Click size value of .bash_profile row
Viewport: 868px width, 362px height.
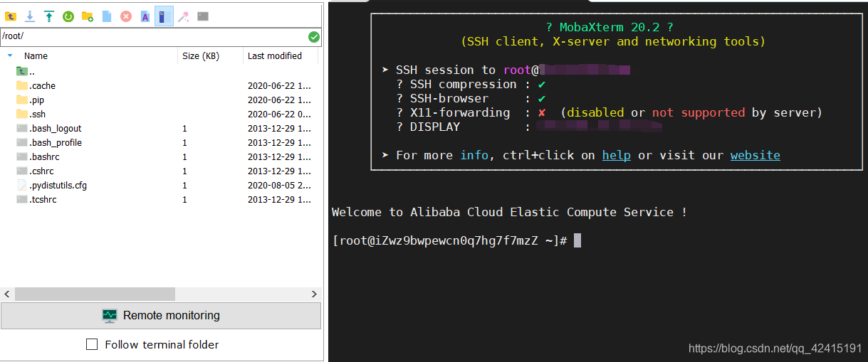[x=184, y=142]
